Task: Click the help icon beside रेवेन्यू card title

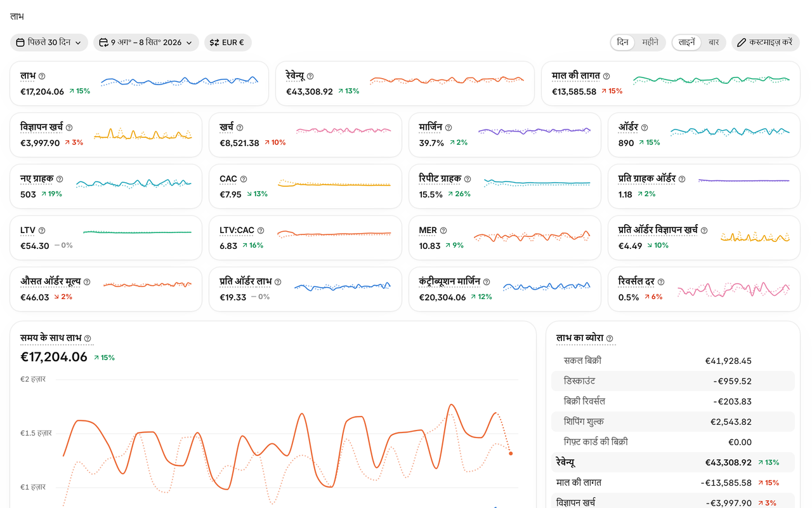Action: pyautogui.click(x=311, y=76)
